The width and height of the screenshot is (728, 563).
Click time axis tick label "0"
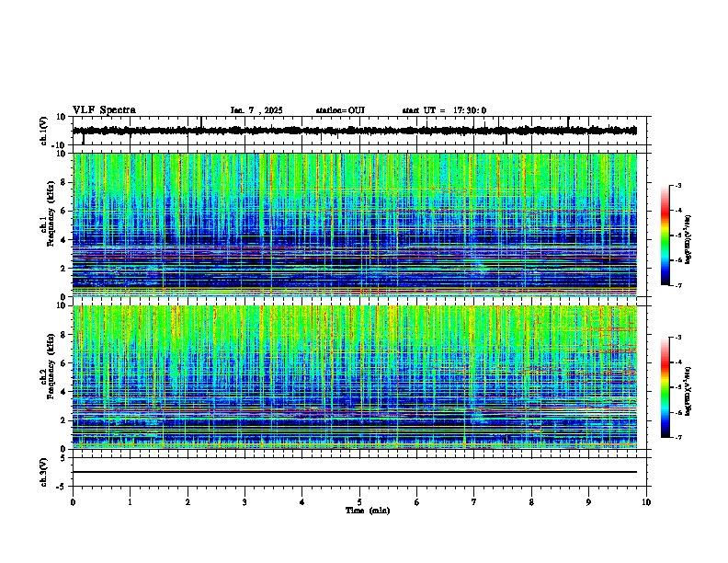pos(73,502)
